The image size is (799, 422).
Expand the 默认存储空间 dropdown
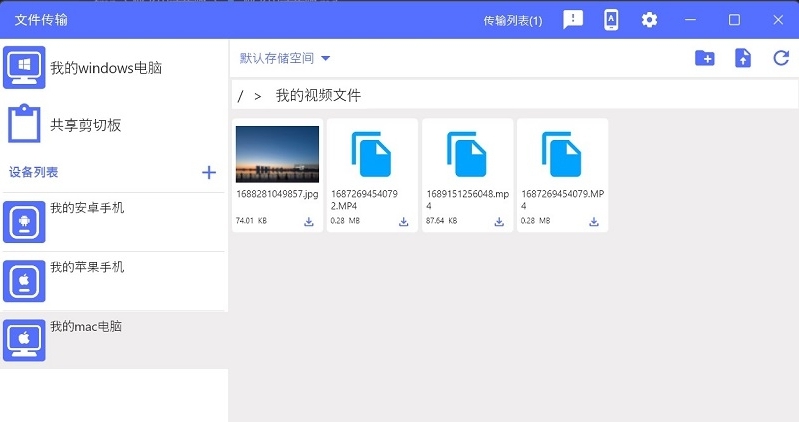point(285,58)
